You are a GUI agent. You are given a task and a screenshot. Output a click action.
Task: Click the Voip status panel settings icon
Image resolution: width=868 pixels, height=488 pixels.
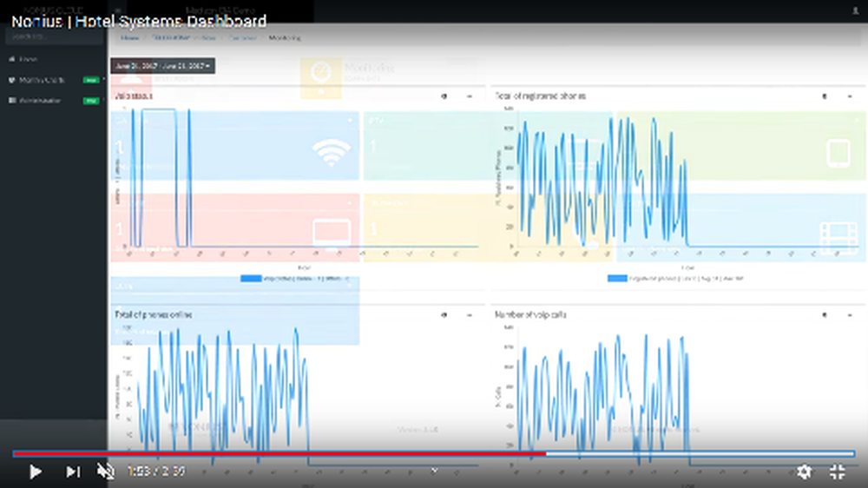point(444,96)
